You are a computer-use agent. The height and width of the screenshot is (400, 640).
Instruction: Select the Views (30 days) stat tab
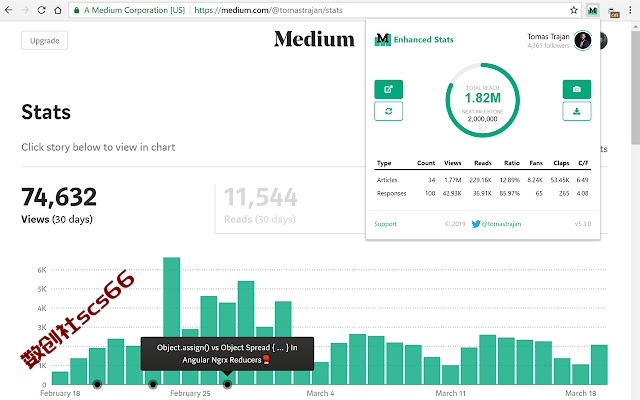coord(59,204)
